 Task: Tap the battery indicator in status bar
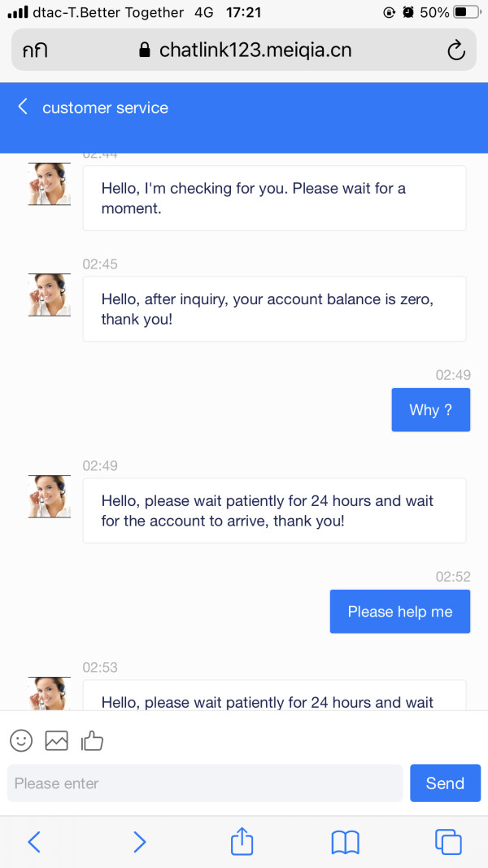click(466, 11)
